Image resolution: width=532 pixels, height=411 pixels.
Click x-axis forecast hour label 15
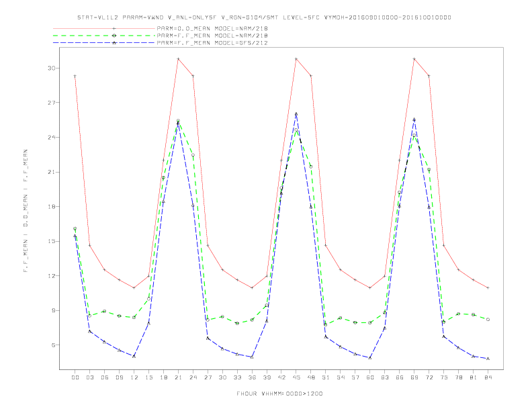[x=148, y=377]
